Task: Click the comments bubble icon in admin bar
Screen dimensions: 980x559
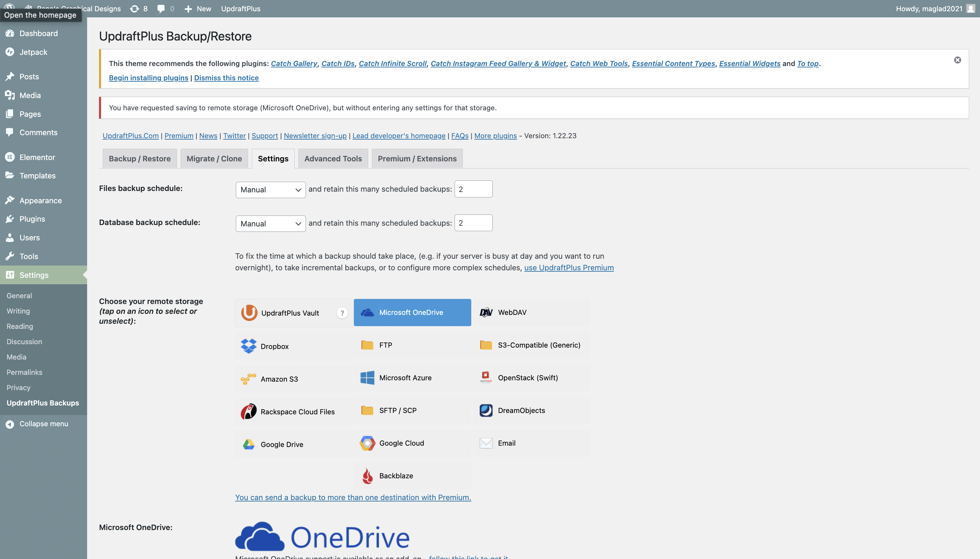Action: pyautogui.click(x=161, y=9)
